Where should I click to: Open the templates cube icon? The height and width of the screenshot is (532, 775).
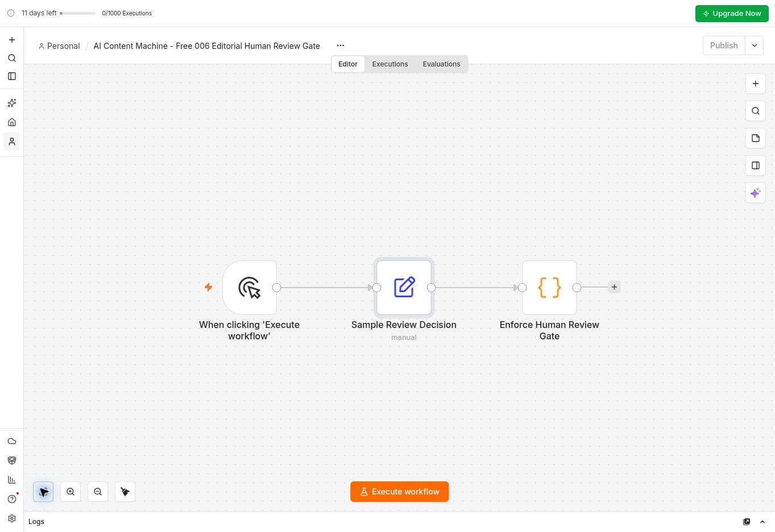pos(12,460)
